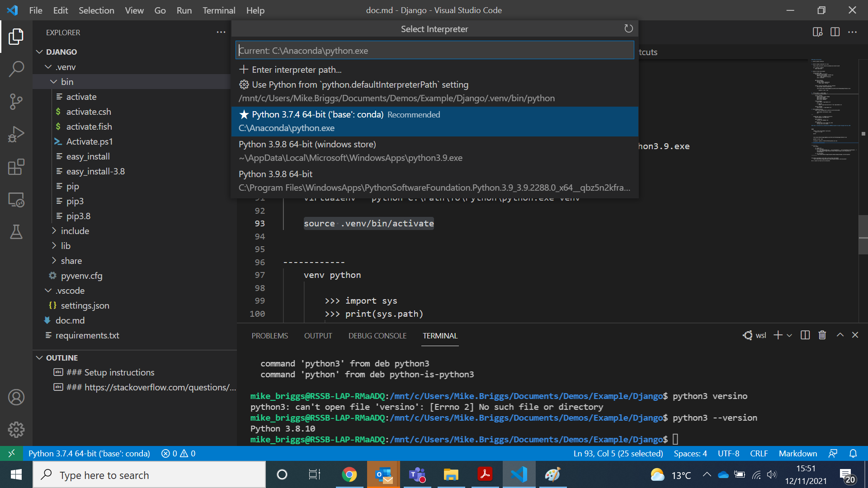
Task: Toggle the panel to maximized size
Action: (840, 335)
